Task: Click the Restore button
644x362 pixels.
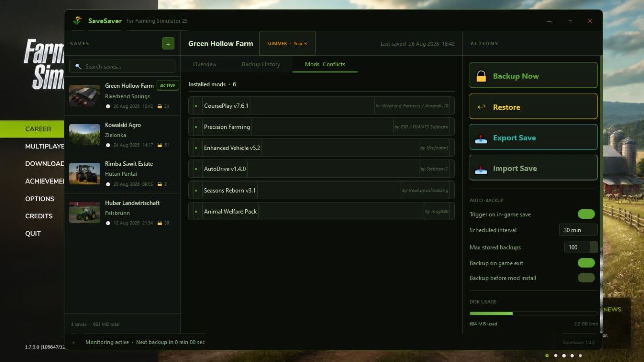Action: click(533, 107)
